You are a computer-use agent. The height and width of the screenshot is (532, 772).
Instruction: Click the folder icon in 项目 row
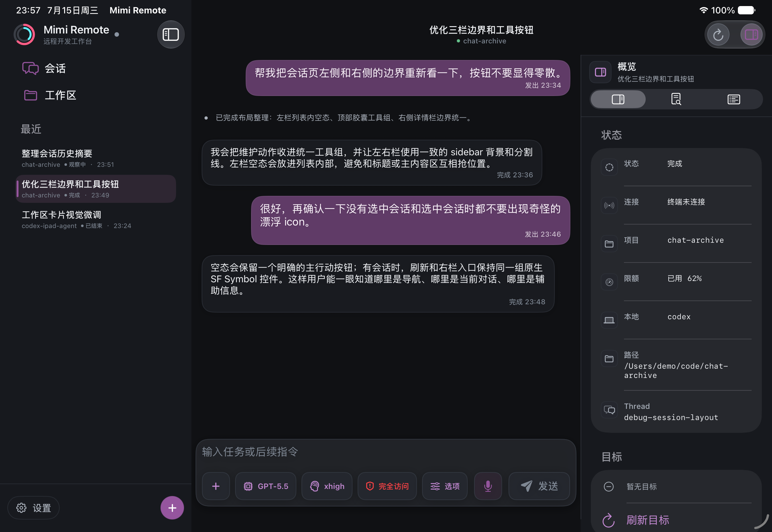(x=609, y=244)
